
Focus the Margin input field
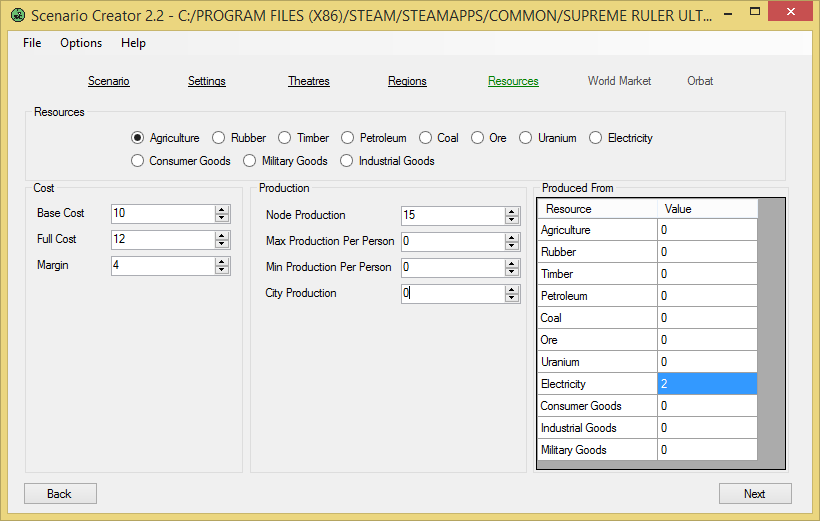(x=163, y=266)
